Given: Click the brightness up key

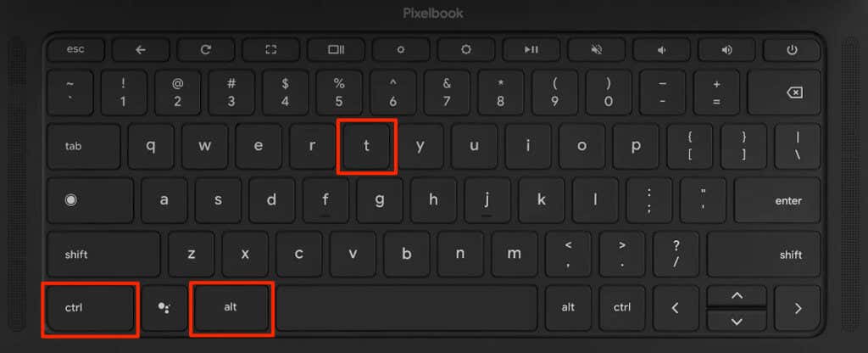Looking at the screenshot, I should tap(466, 50).
